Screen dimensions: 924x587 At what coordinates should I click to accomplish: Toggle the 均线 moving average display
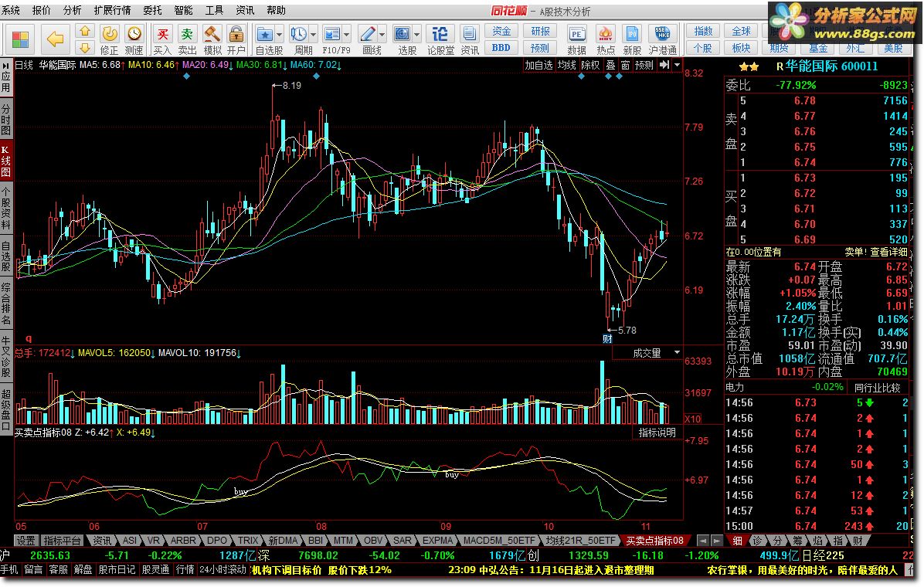[x=566, y=65]
